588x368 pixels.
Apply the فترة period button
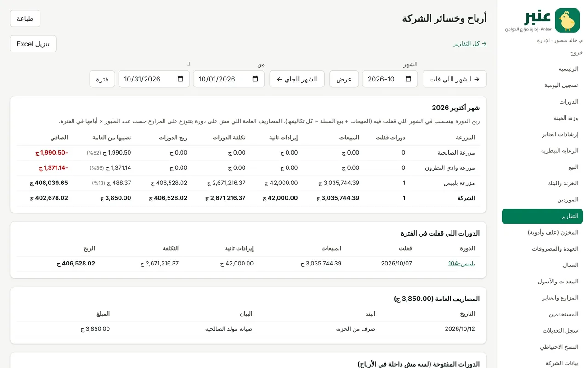pyautogui.click(x=102, y=79)
